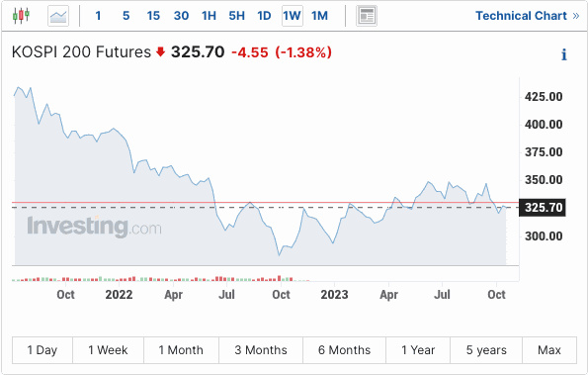The height and width of the screenshot is (375, 588).
Task: Switch to candlestick chart type icon
Action: pyautogui.click(x=21, y=16)
